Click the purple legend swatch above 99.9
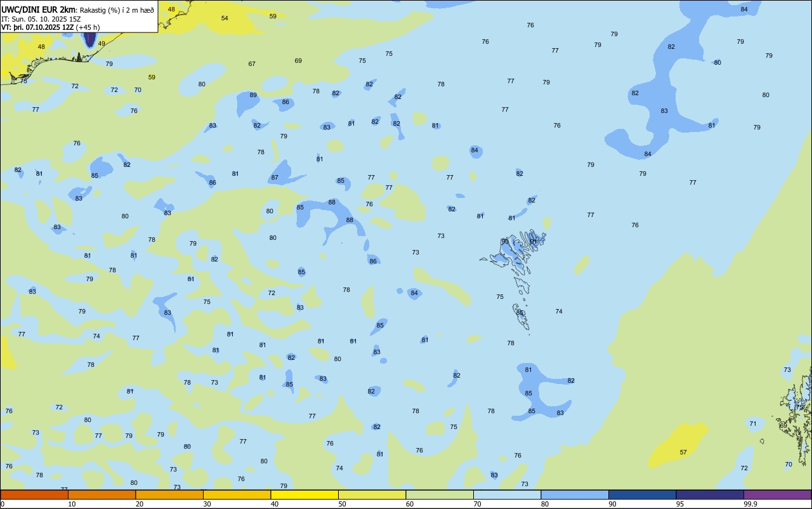Image resolution: width=812 pixels, height=509 pixels. 777,494
